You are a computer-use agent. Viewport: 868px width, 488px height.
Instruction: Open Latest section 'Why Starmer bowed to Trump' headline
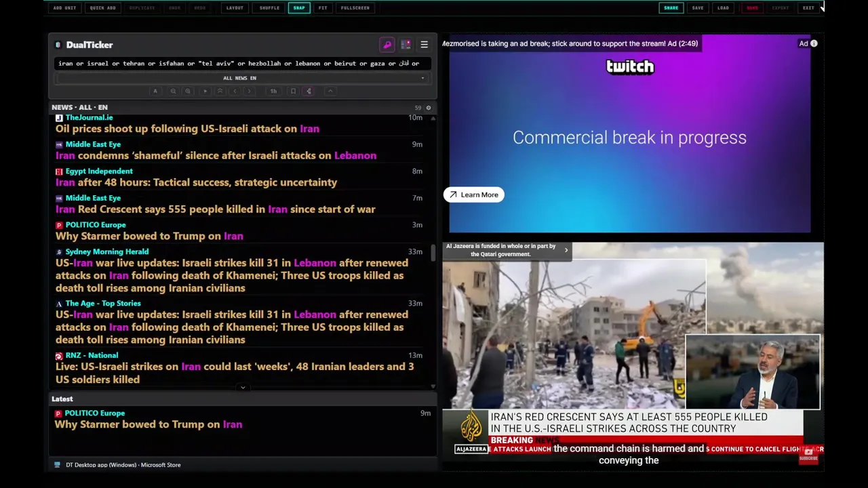pos(149,424)
